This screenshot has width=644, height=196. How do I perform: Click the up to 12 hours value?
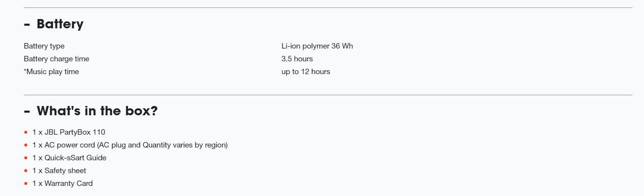coord(306,72)
